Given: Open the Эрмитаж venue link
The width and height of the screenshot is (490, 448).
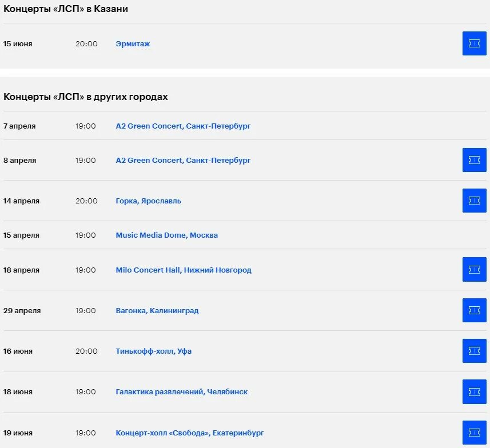Looking at the screenshot, I should pos(133,44).
